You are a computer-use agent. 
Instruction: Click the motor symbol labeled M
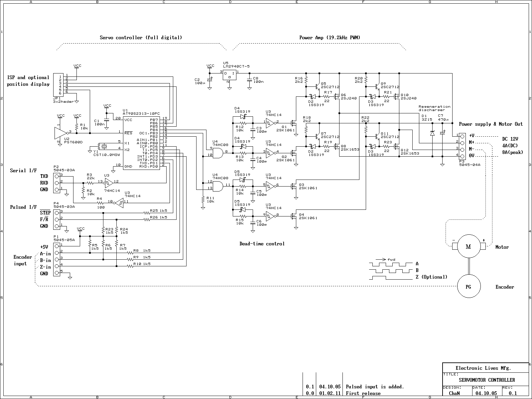click(468, 246)
